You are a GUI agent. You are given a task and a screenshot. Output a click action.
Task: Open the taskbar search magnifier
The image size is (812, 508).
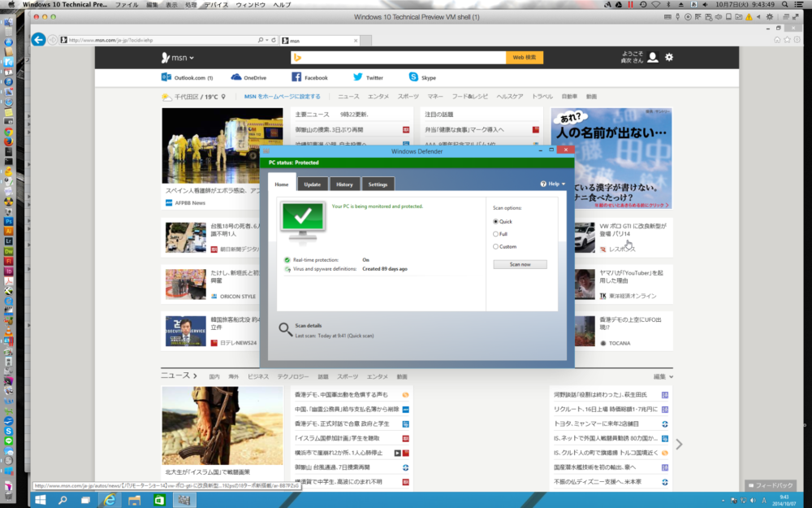point(63,500)
